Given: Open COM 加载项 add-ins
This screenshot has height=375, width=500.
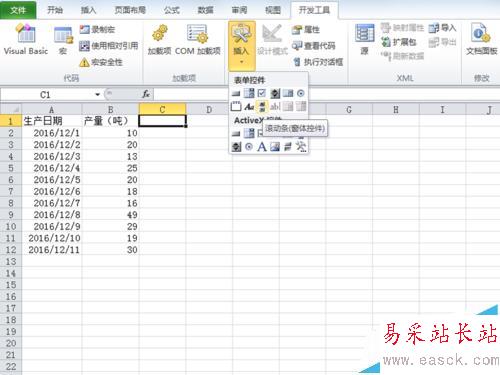Looking at the screenshot, I should (198, 39).
